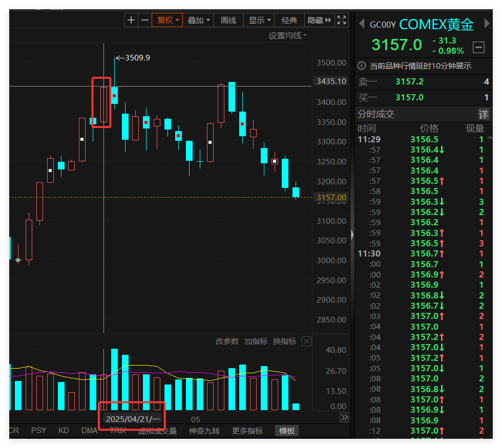Click the 26.70 volume axis label
502x448 pixels.
tap(336, 371)
